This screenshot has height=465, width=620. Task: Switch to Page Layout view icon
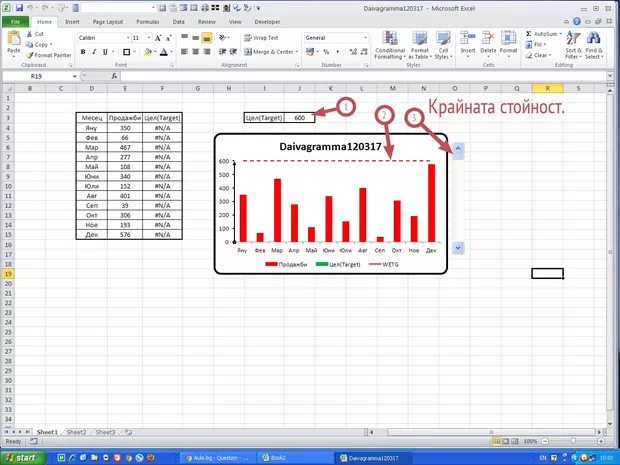(x=506, y=441)
